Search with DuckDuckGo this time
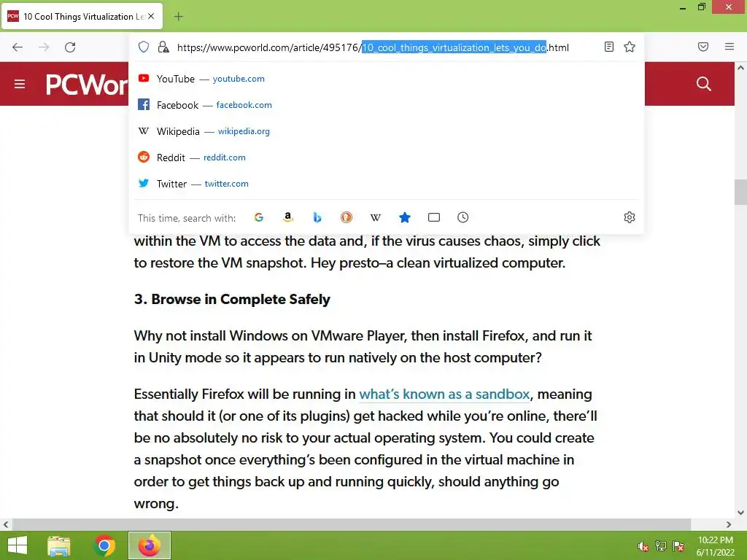This screenshot has width=747, height=560. [x=347, y=217]
